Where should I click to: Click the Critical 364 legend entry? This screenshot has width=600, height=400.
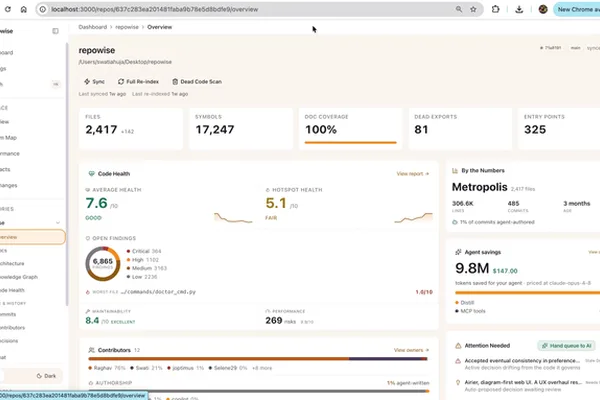click(144, 251)
